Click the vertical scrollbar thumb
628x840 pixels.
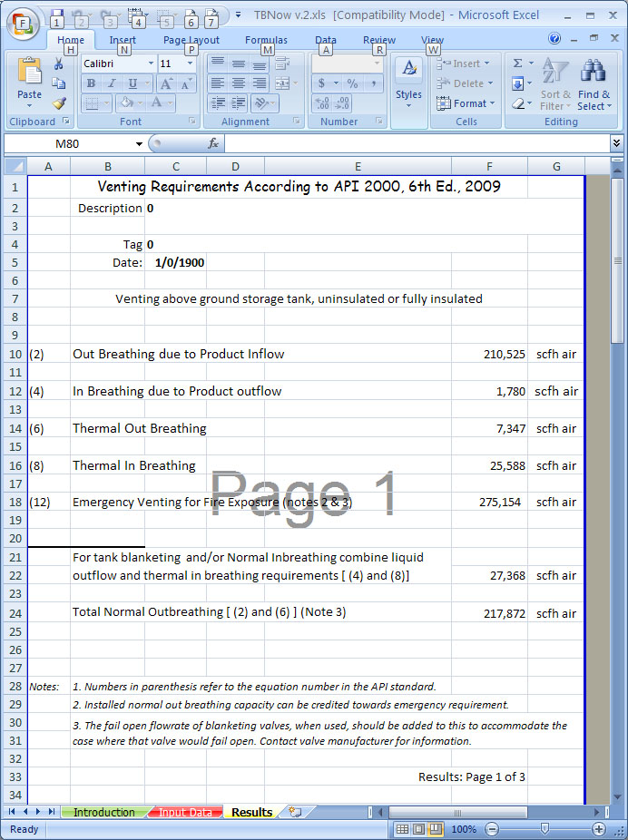pyautogui.click(x=617, y=261)
